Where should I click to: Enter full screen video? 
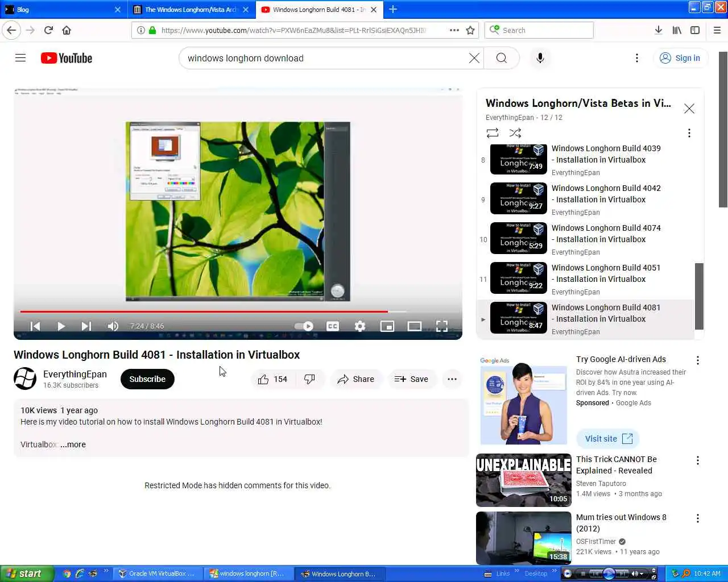(442, 326)
